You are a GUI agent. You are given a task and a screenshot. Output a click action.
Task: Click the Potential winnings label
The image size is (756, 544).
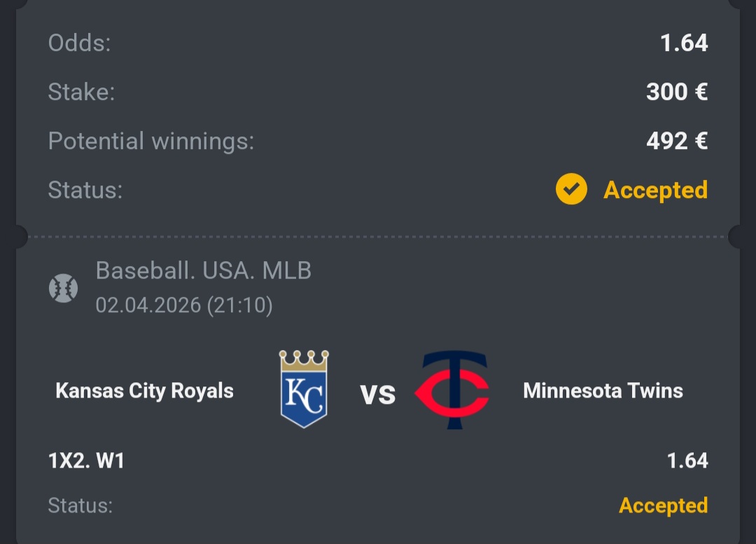[151, 141]
